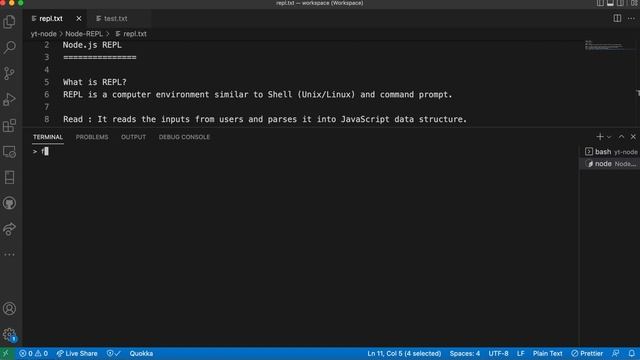This screenshot has height=360, width=640.
Task: Select the TERMINAL panel tab
Action: [x=48, y=137]
